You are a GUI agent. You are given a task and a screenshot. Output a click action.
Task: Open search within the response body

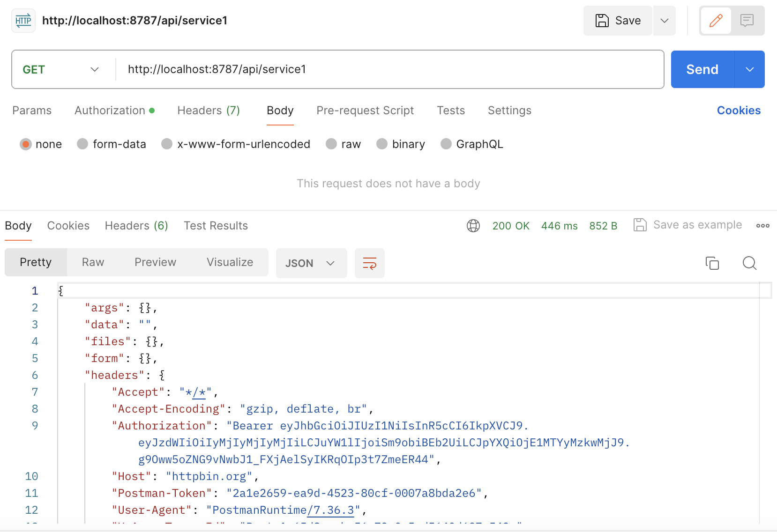point(749,263)
